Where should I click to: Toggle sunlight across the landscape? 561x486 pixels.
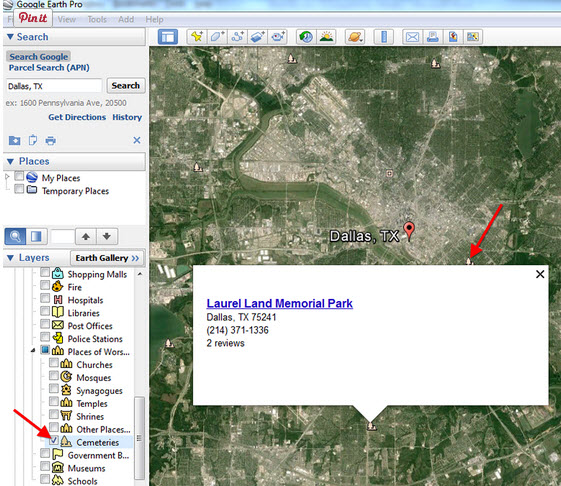326,37
